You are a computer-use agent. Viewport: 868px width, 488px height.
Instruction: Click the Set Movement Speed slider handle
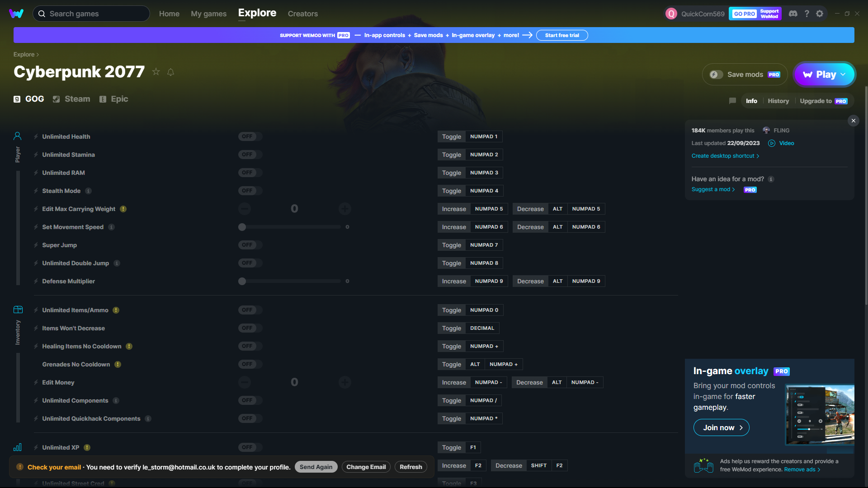coord(242,227)
